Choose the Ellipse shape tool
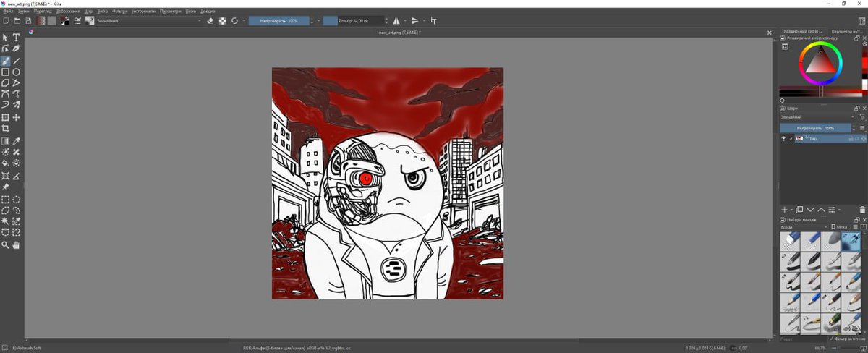 click(x=16, y=72)
